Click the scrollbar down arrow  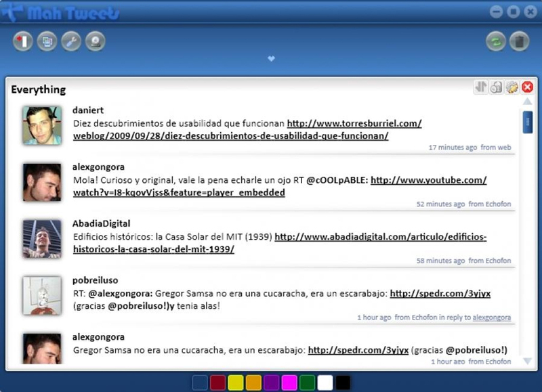click(x=528, y=362)
